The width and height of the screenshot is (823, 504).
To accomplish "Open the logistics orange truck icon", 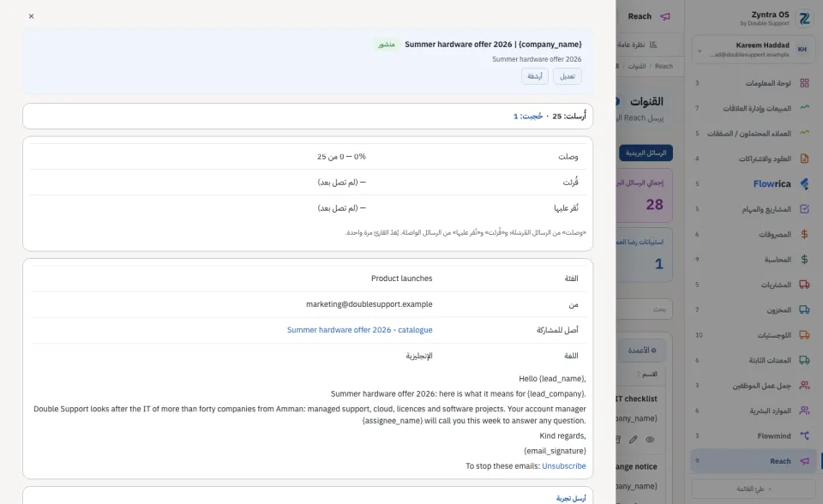I will pos(804,335).
